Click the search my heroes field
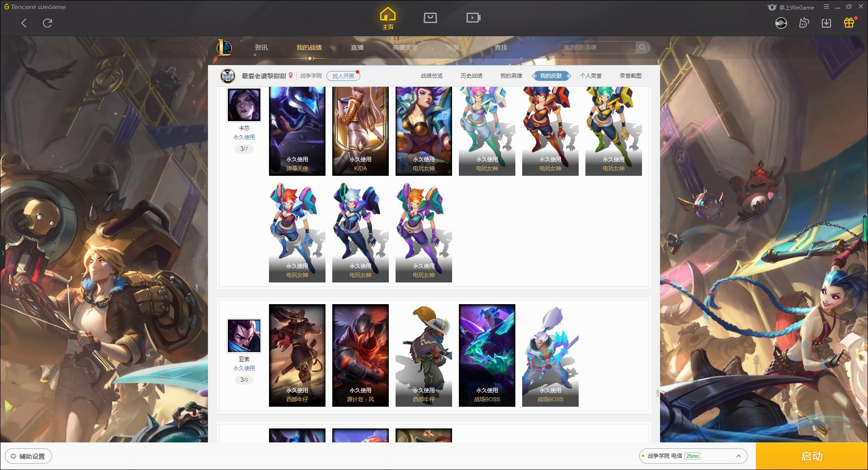 coord(598,47)
